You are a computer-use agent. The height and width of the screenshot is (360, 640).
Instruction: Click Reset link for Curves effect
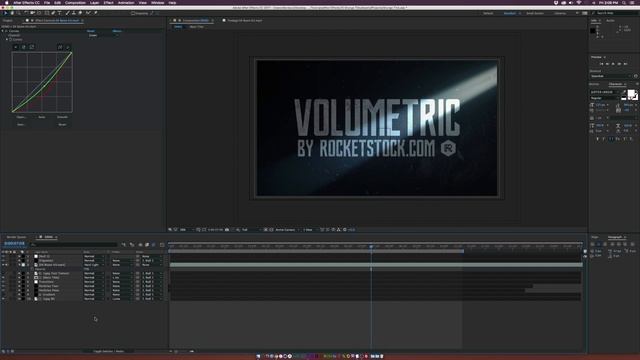coord(91,31)
